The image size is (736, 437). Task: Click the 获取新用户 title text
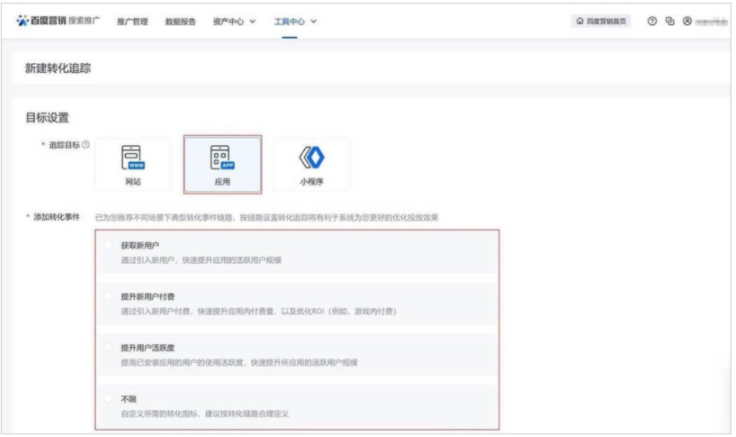pyautogui.click(x=140, y=245)
